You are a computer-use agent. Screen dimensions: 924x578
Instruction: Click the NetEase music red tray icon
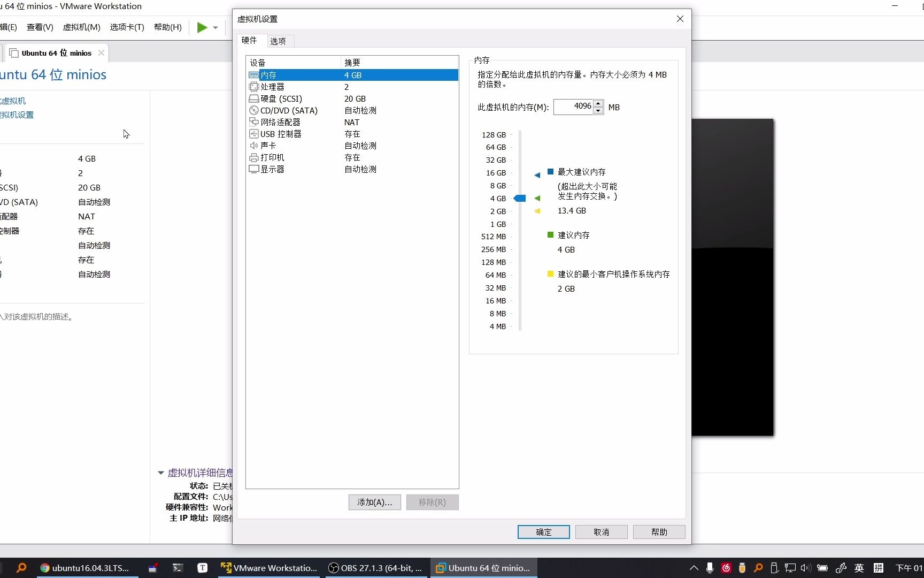click(x=726, y=568)
